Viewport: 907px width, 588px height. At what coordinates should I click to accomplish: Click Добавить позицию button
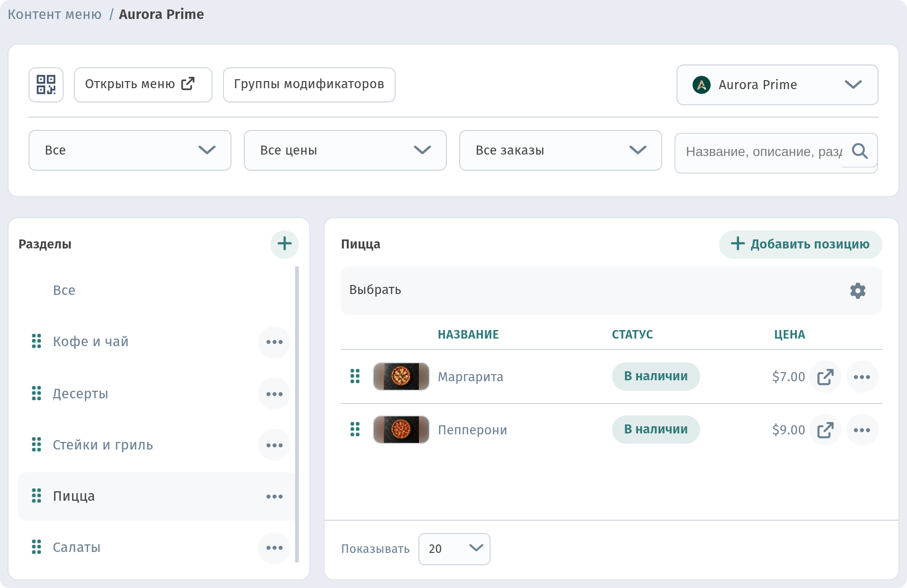(800, 244)
